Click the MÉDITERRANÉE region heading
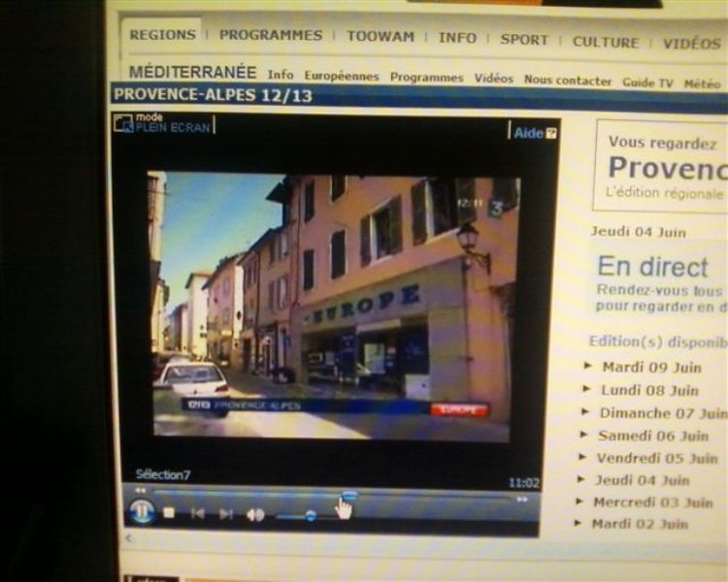 click(x=192, y=72)
